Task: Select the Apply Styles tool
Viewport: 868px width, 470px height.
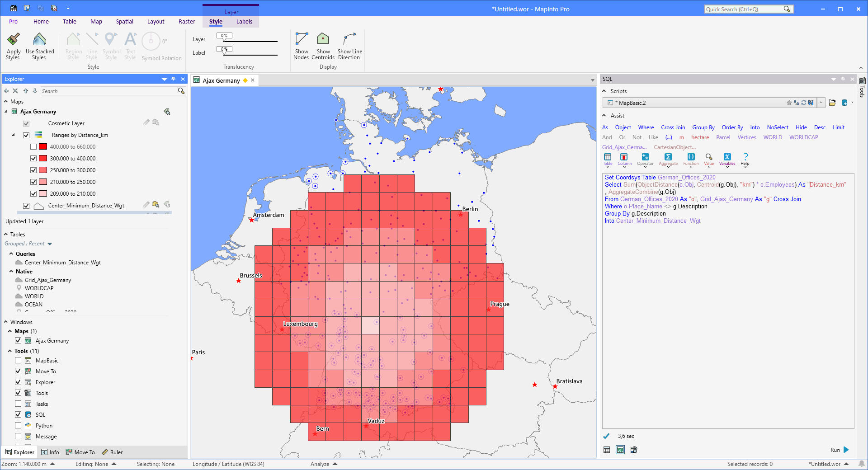Action: pos(13,45)
